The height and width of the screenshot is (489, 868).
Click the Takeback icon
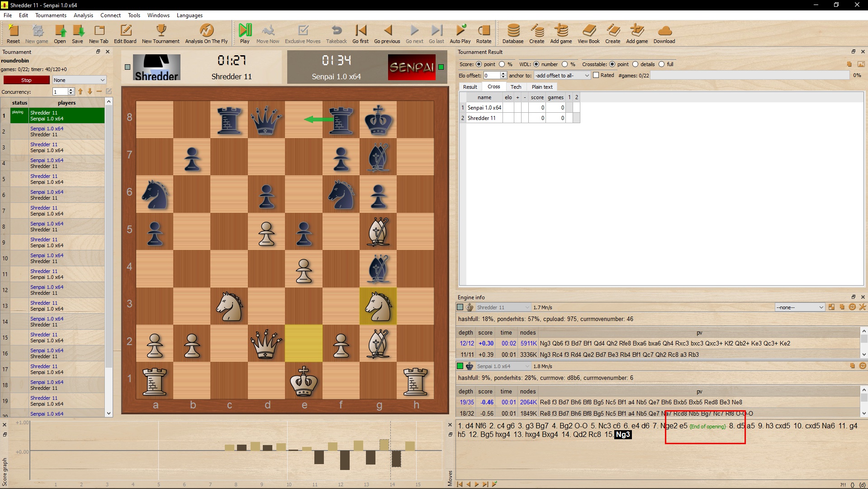click(337, 34)
